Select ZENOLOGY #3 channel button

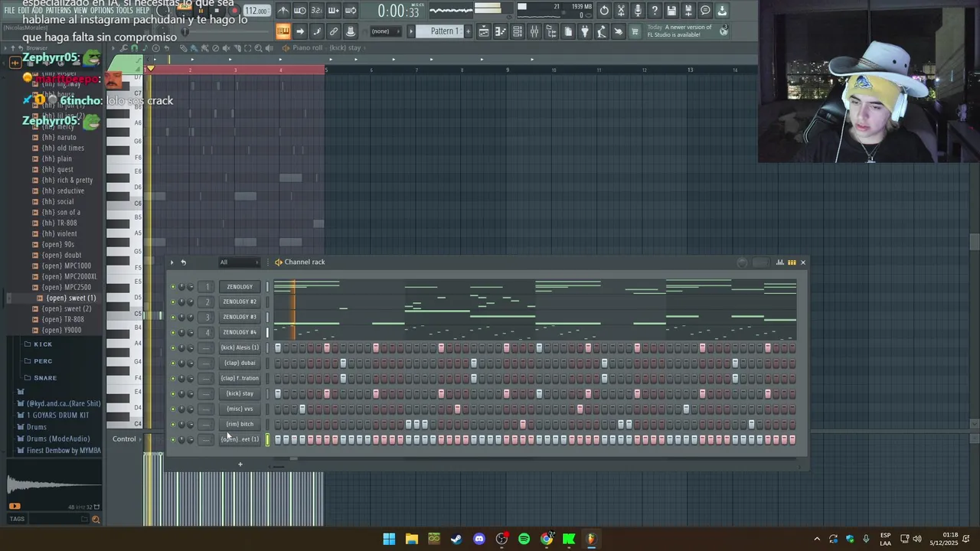(x=240, y=317)
